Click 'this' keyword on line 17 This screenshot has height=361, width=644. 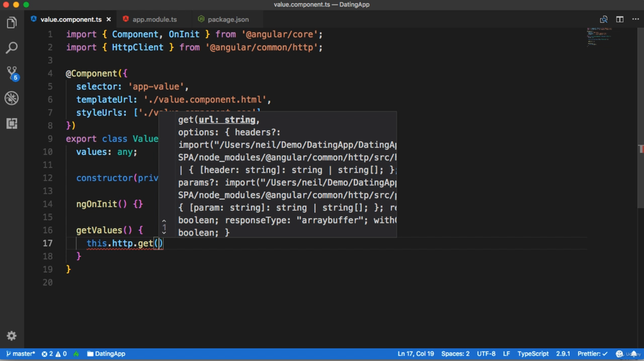[x=97, y=243]
